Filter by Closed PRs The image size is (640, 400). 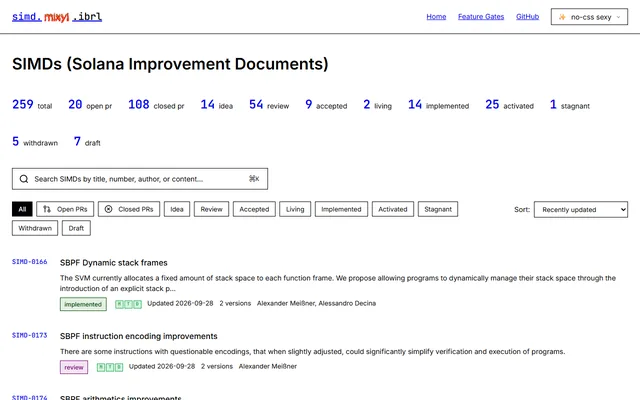pyautogui.click(x=129, y=209)
